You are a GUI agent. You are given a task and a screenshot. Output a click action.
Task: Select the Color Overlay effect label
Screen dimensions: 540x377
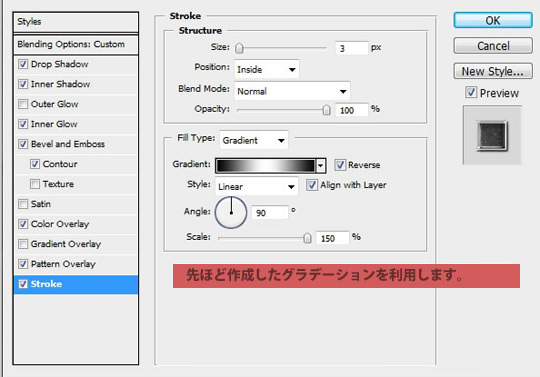point(60,224)
